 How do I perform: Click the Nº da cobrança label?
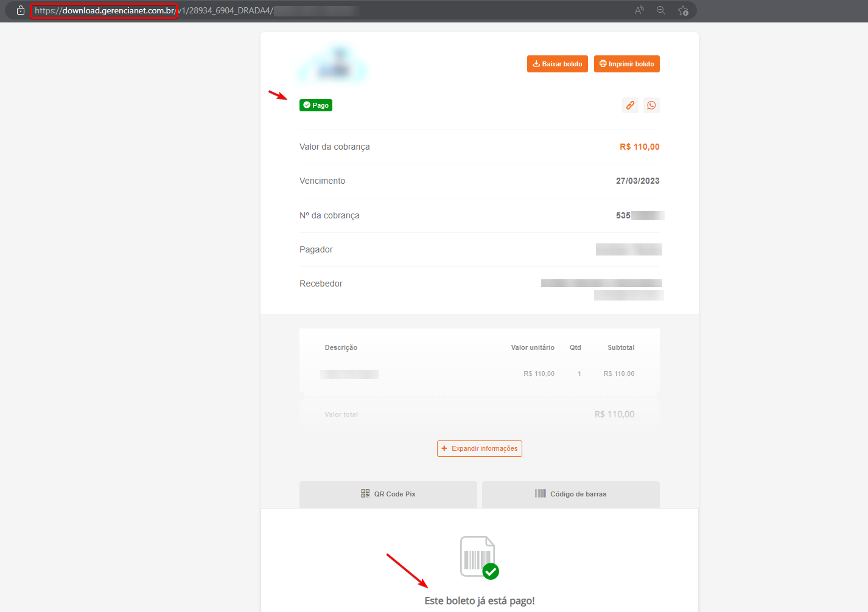pos(329,215)
